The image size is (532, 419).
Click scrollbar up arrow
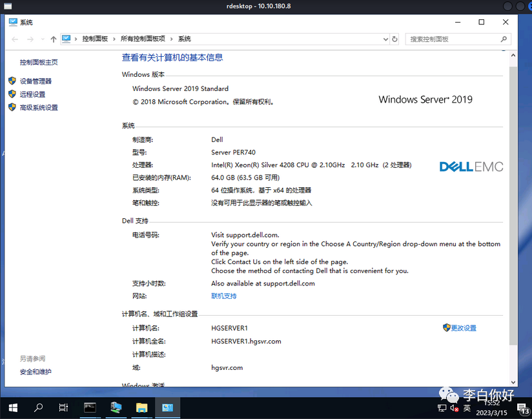pos(513,56)
